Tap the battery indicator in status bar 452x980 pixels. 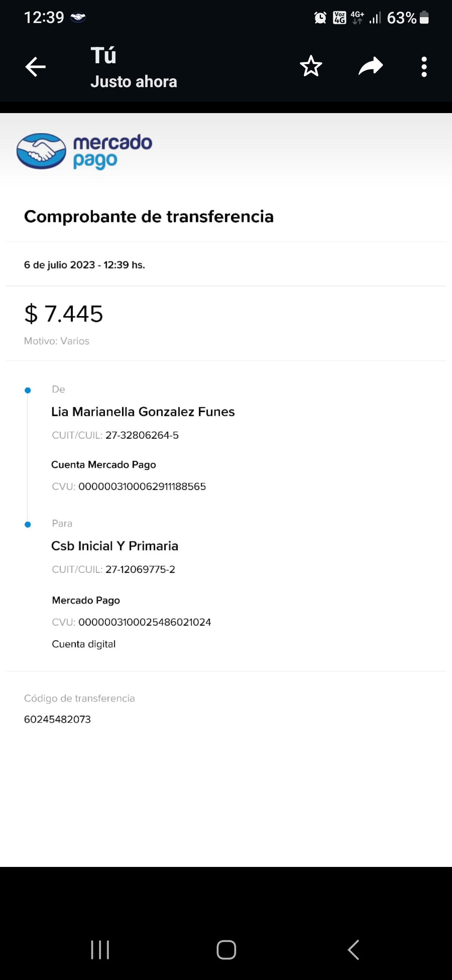click(424, 18)
